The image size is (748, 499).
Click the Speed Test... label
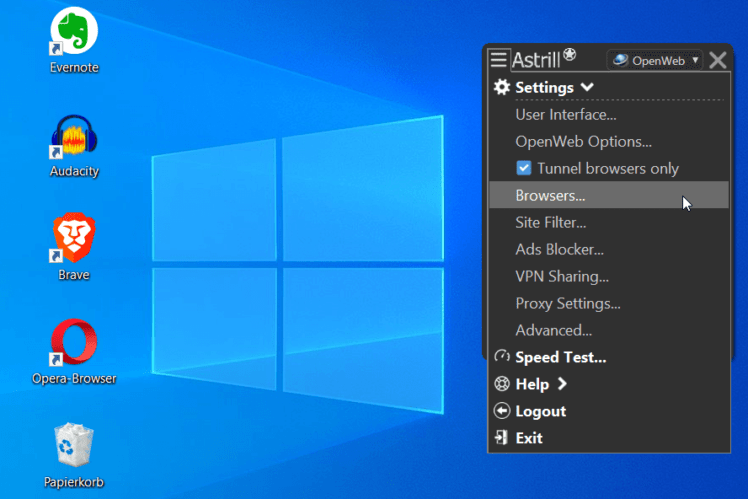[x=561, y=357]
